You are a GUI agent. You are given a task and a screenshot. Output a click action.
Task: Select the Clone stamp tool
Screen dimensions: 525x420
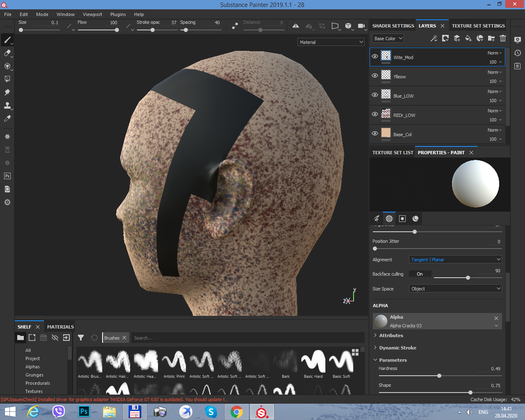(x=7, y=105)
